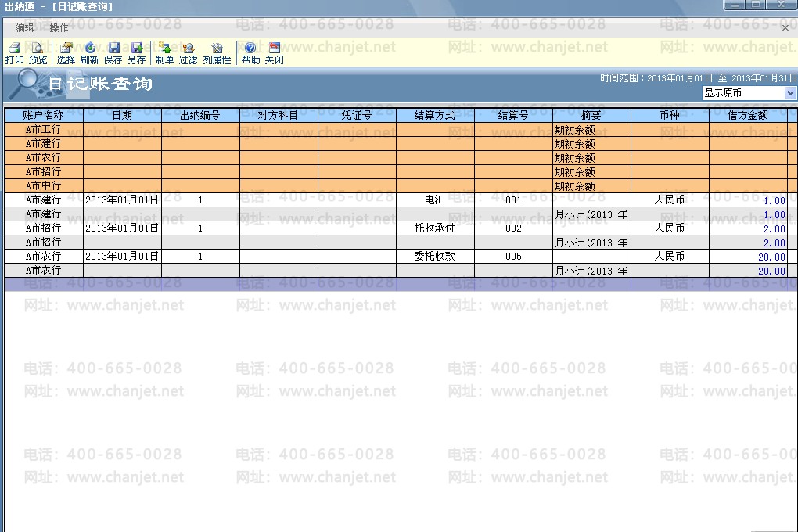
Task: Close the inner document window X
Action: pos(785,28)
